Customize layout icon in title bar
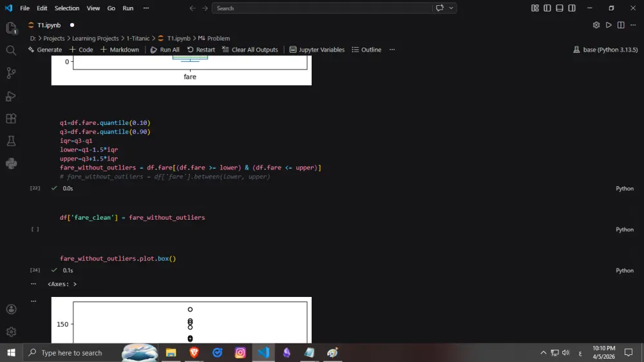 click(x=535, y=8)
